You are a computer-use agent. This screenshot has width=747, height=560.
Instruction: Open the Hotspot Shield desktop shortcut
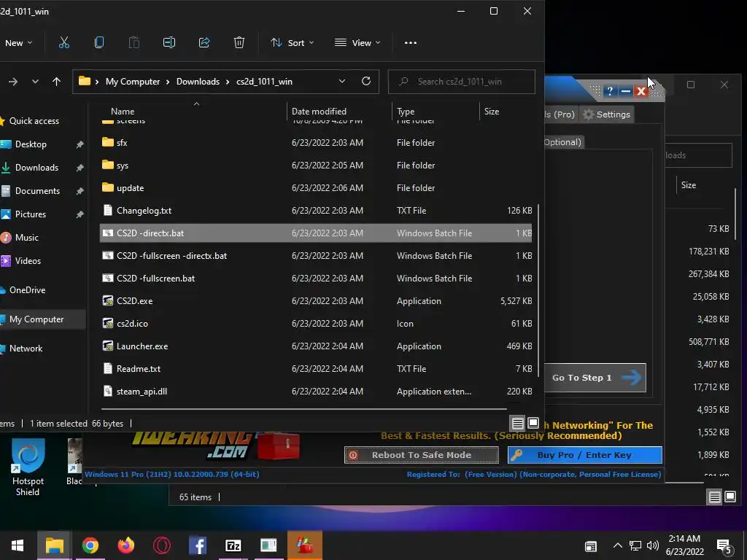[28, 467]
